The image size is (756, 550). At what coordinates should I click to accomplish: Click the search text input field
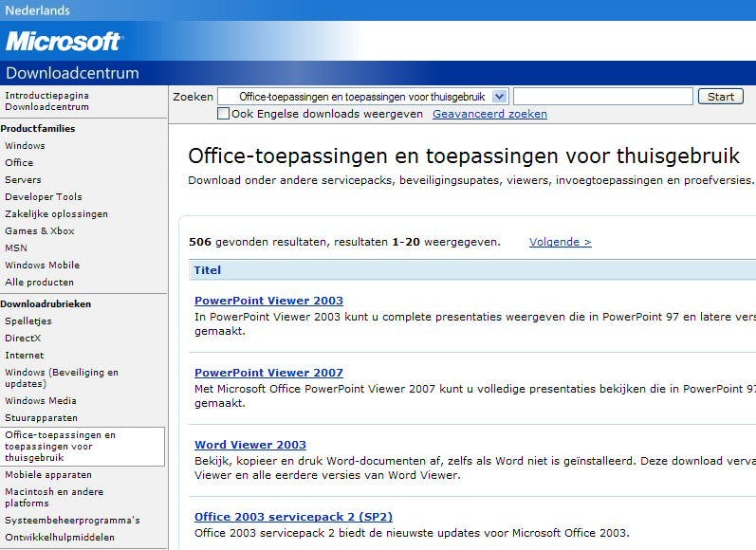click(603, 97)
